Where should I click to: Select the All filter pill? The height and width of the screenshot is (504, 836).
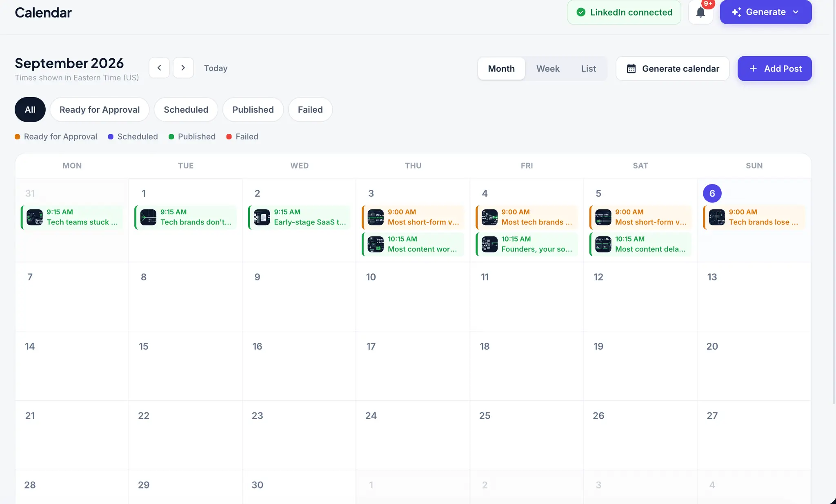pos(30,109)
